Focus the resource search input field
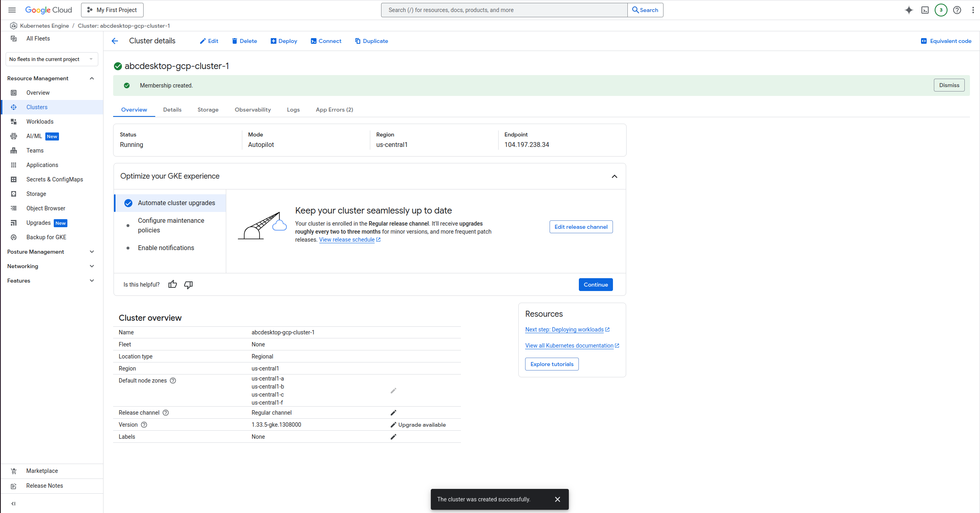The image size is (980, 513). pos(504,10)
